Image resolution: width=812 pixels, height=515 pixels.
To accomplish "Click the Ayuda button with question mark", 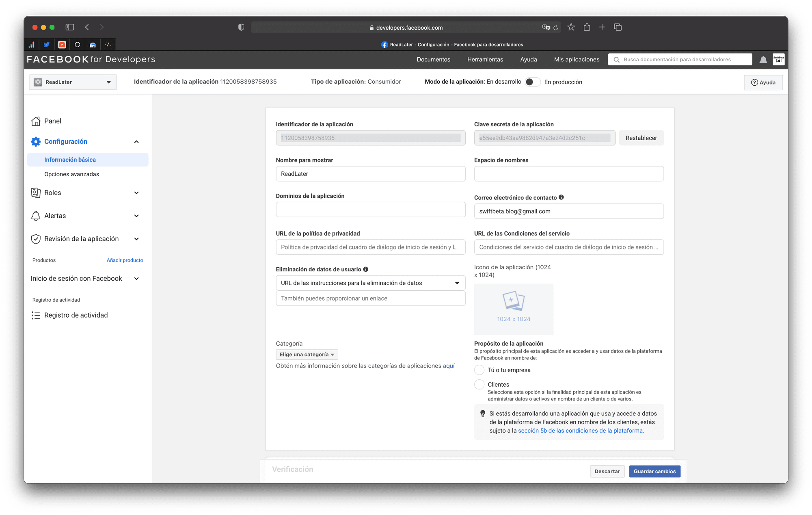I will tap(763, 82).
